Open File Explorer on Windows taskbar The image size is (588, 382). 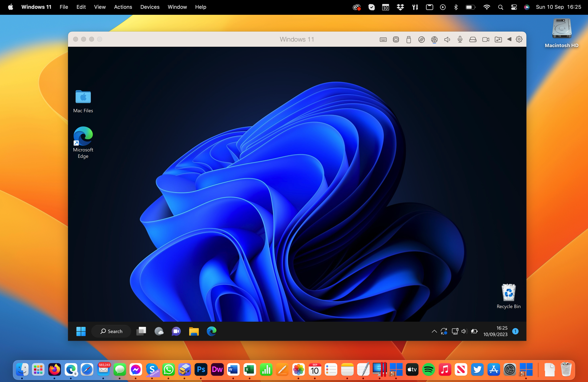pyautogui.click(x=194, y=331)
